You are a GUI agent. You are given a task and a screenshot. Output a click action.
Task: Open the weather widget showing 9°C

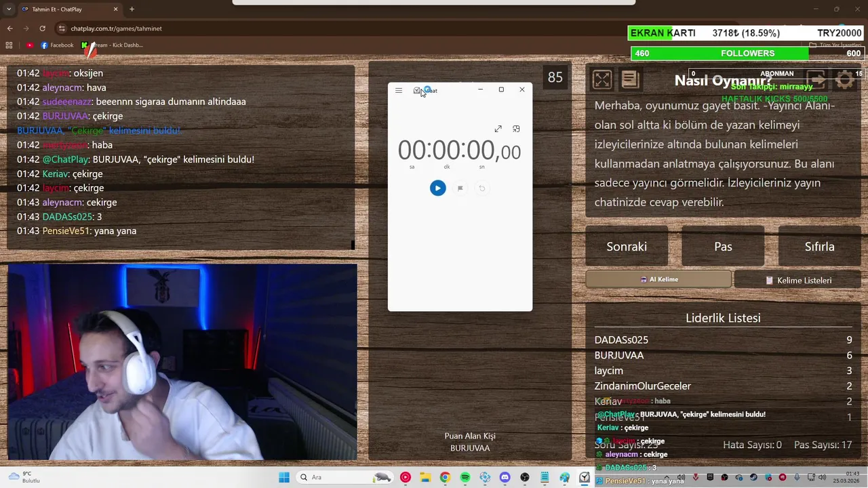24,477
